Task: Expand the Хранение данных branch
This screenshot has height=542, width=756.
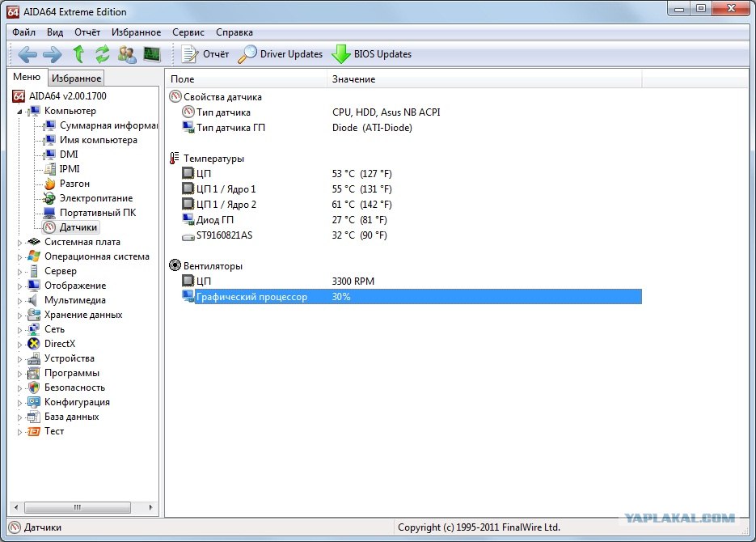Action: tap(19, 315)
